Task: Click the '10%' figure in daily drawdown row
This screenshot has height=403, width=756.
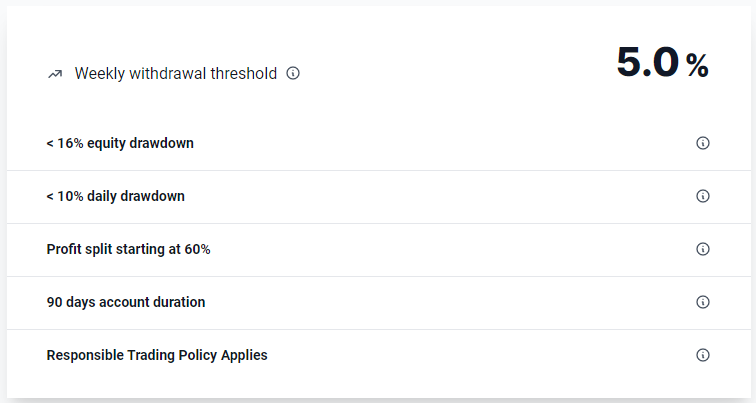Action: tap(70, 196)
